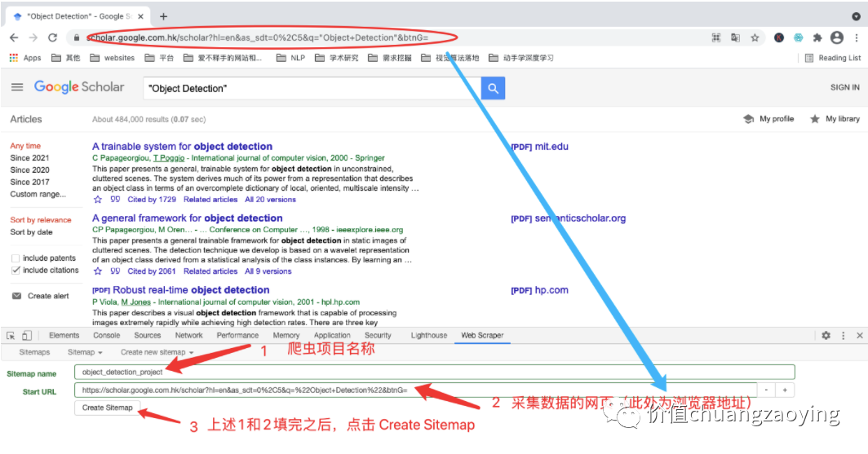This screenshot has height=454, width=868.
Task: Switch to the Console DevTools tab
Action: coord(106,336)
